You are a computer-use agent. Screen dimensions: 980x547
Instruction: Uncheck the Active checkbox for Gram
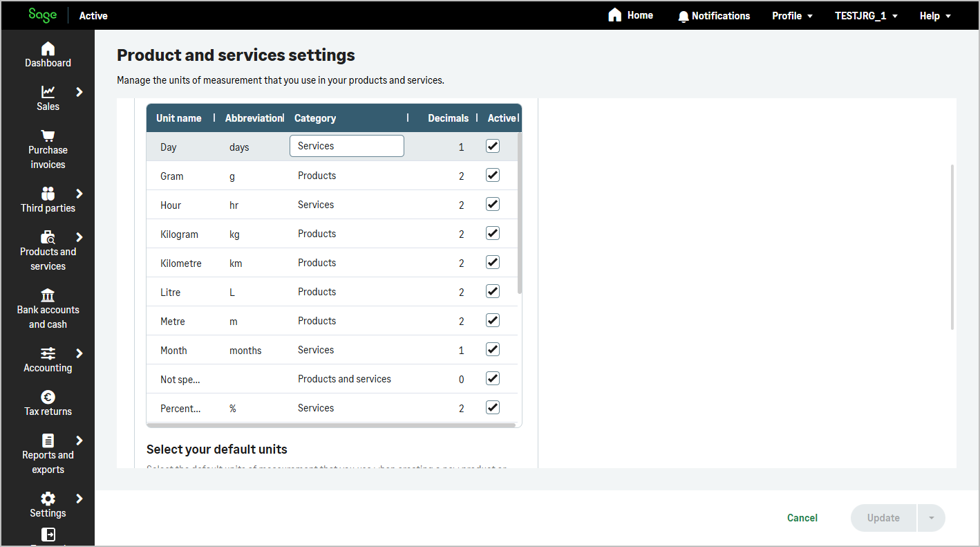tap(493, 175)
